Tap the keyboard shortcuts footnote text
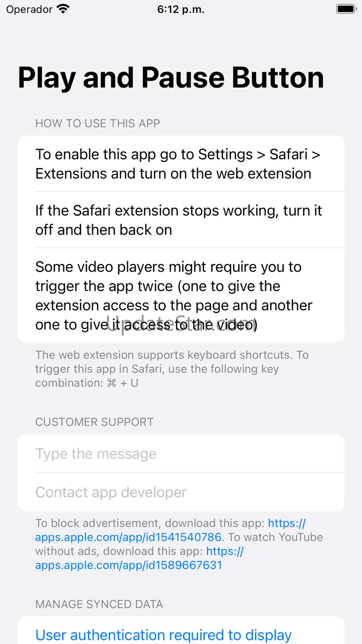This screenshot has height=644, width=362. click(x=172, y=369)
